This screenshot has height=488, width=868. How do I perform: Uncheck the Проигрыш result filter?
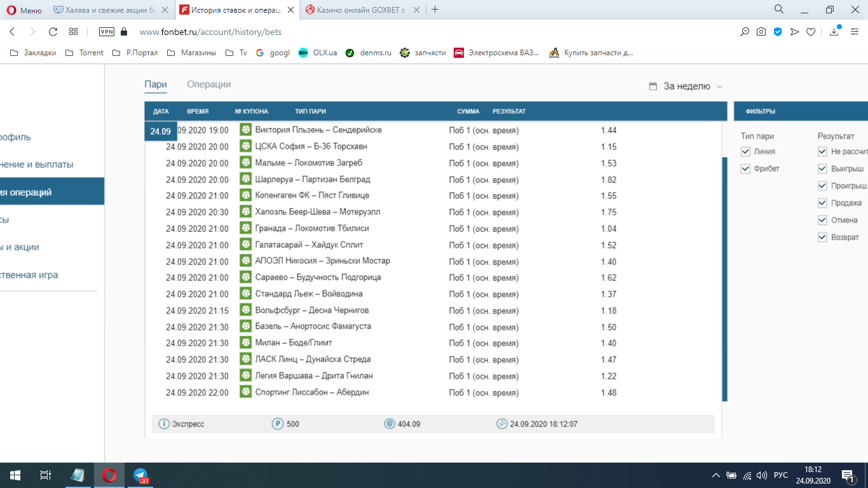coord(822,186)
